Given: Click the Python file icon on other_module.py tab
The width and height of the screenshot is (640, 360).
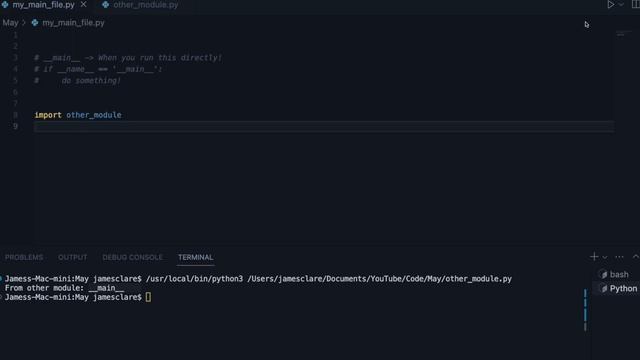Looking at the screenshot, I should [106, 5].
